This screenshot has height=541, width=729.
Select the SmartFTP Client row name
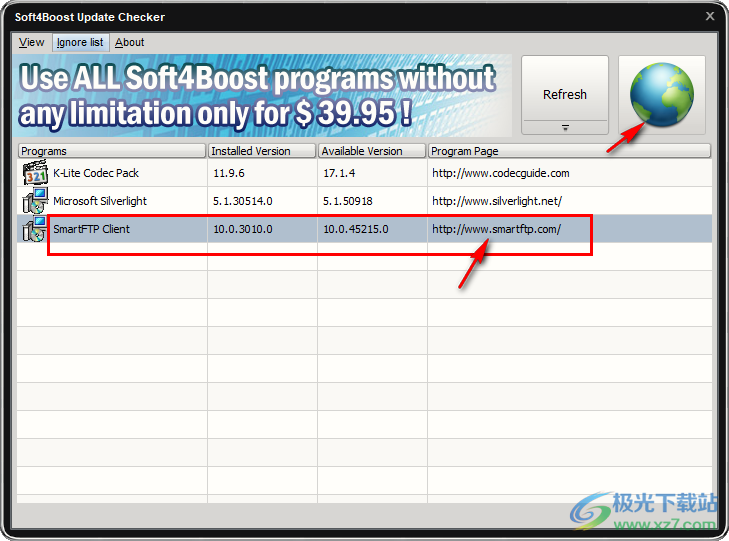point(92,229)
